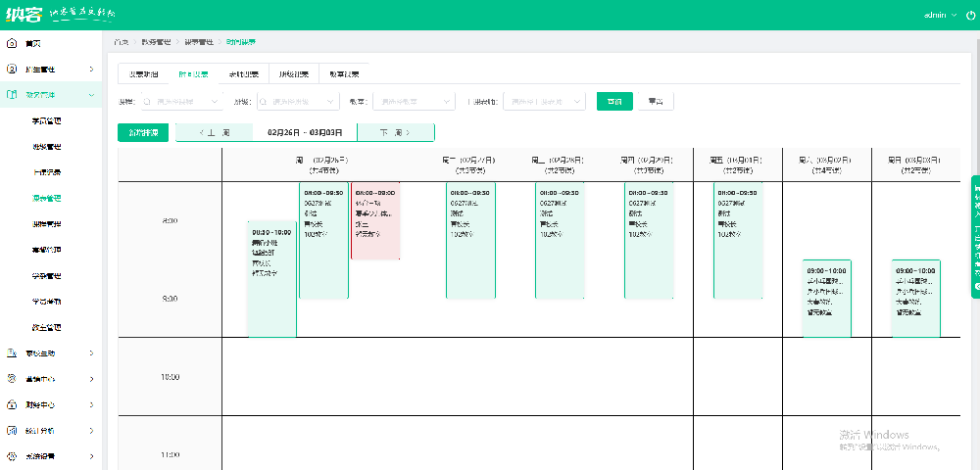Image resolution: width=980 pixels, height=470 pixels.
Task: Expand the 家校互动 menu chevron
Action: click(91, 353)
